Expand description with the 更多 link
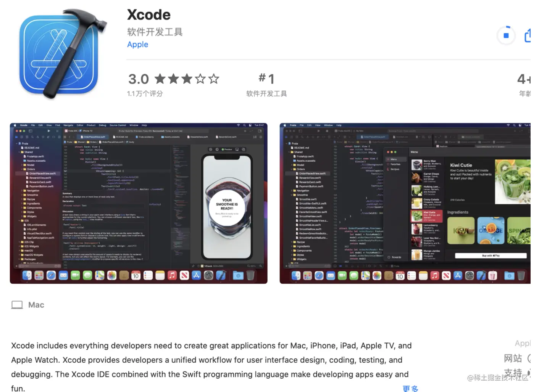The height and width of the screenshot is (392, 539). pyautogui.click(x=411, y=389)
